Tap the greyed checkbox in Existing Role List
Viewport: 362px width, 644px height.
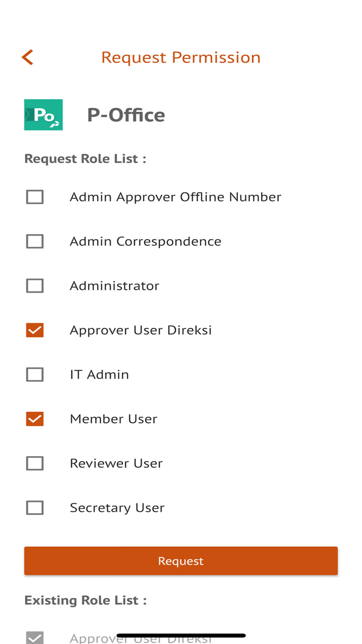coord(35,638)
